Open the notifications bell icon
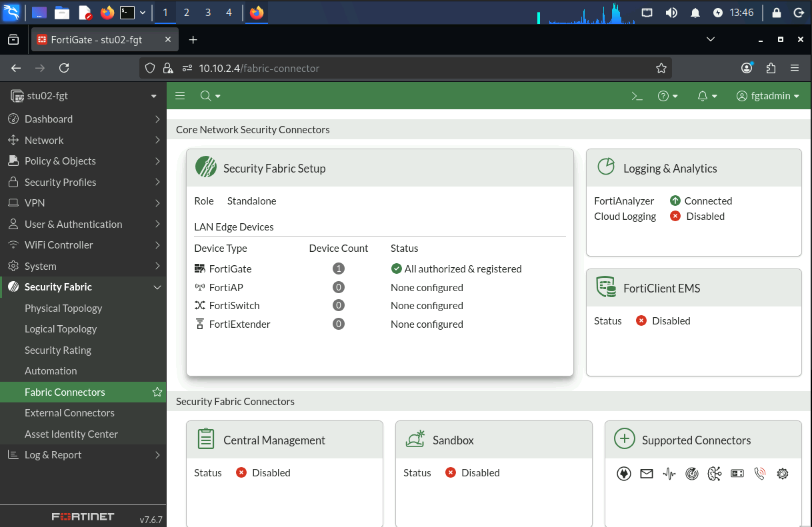 [702, 96]
